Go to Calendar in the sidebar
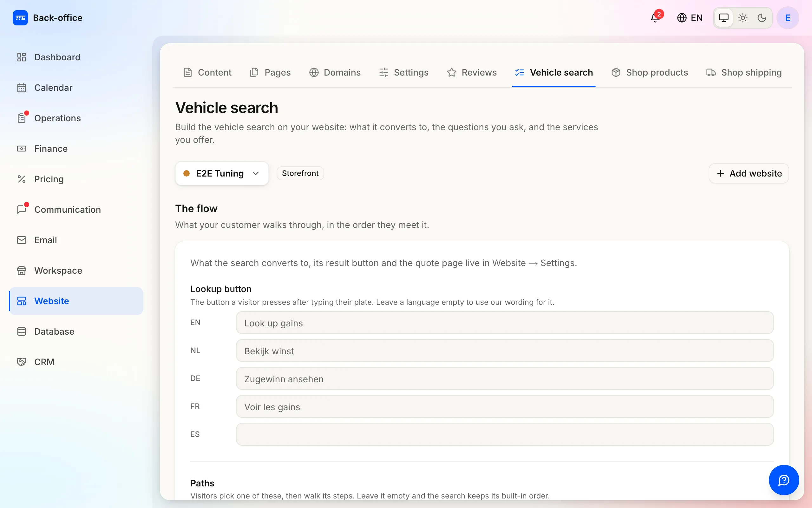This screenshot has height=508, width=812. click(x=76, y=88)
